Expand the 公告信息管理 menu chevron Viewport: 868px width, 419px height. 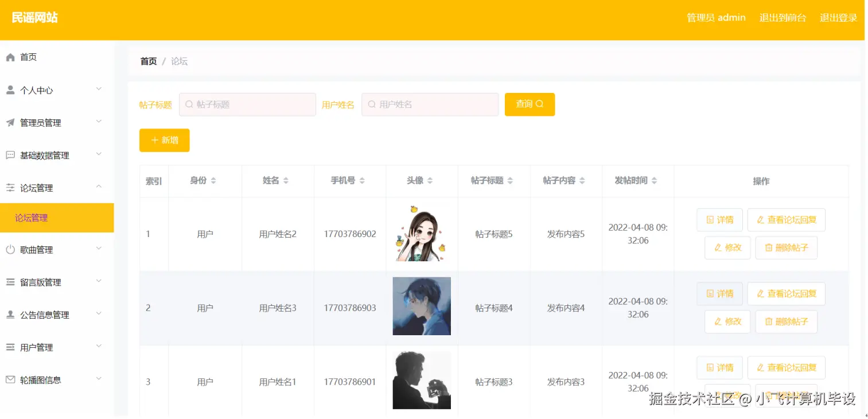click(99, 313)
